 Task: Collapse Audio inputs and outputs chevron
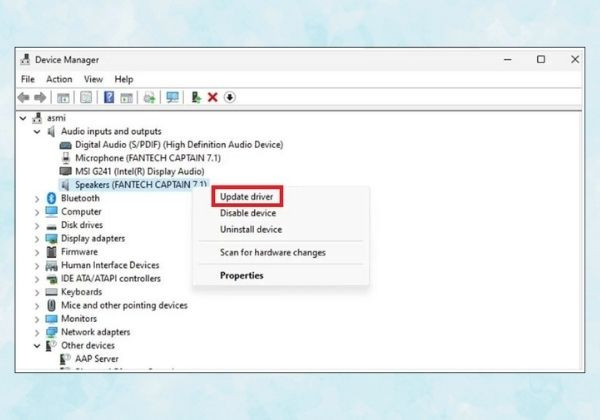37,132
